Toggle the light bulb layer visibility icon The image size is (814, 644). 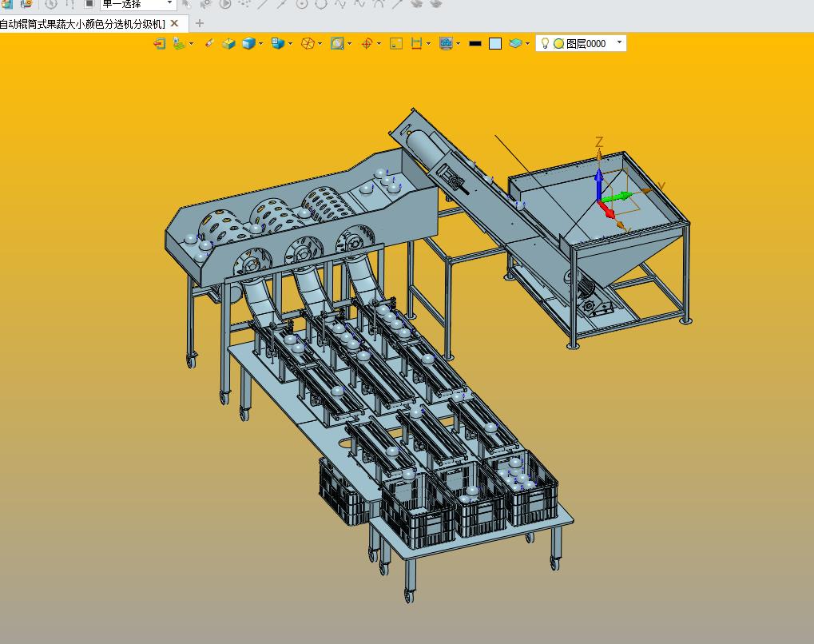coord(545,43)
